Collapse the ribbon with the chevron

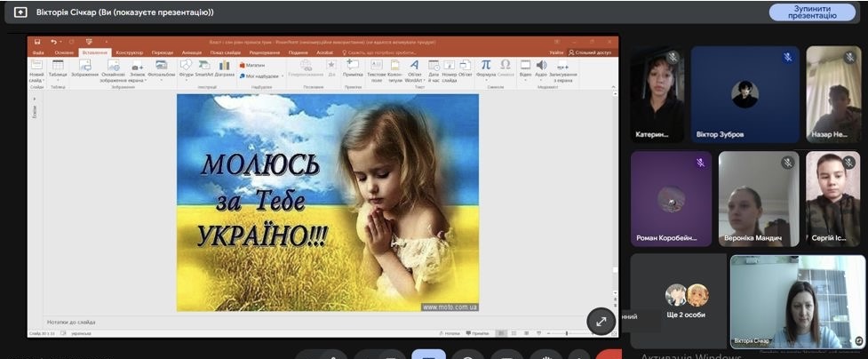(613, 87)
